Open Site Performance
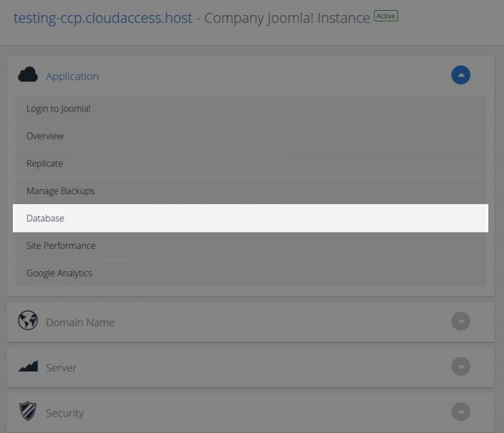Screen dimensions: 504x433 click(x=60, y=245)
